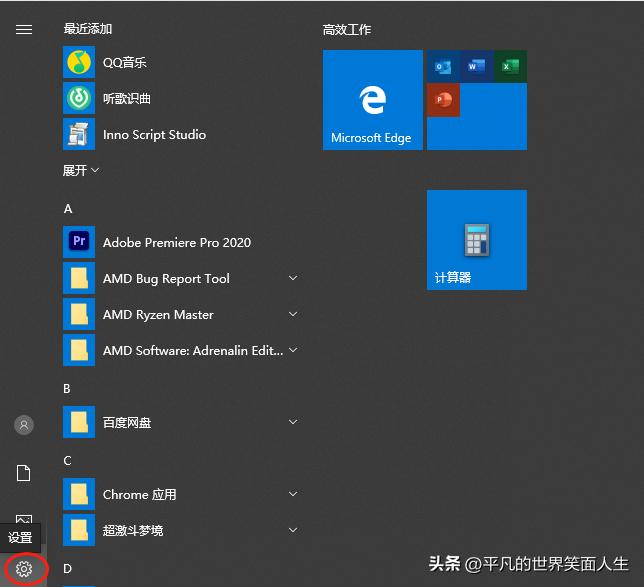Screen dimensions: 644x587
Task: Click the Chrome 应用 label text
Action: pyautogui.click(x=140, y=494)
